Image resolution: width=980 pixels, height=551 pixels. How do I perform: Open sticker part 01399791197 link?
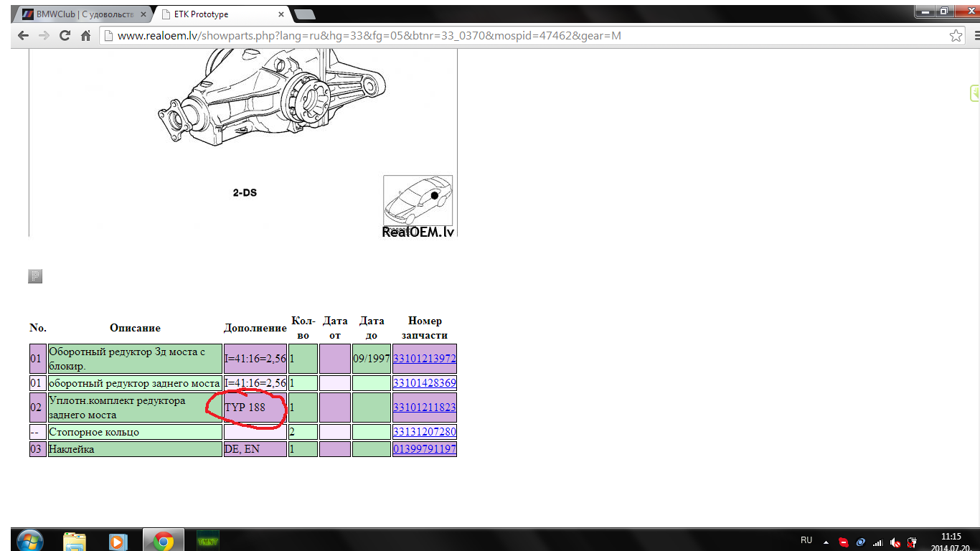[x=425, y=449]
